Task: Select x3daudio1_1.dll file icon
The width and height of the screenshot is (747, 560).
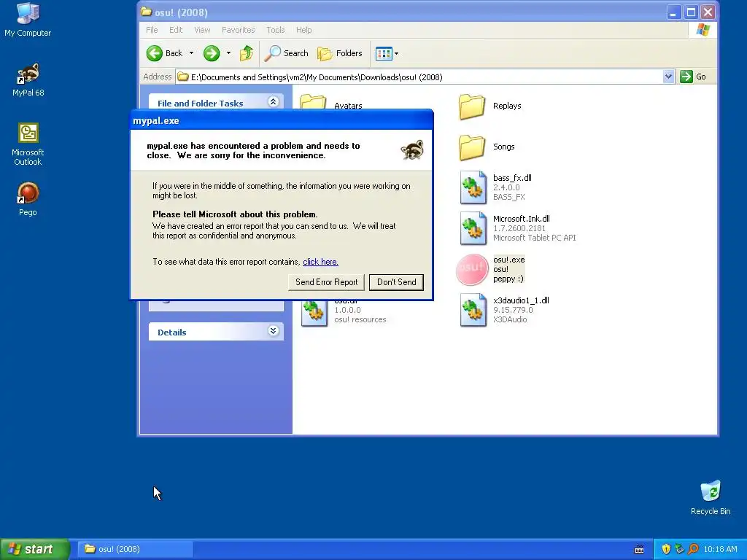Action: point(473,310)
